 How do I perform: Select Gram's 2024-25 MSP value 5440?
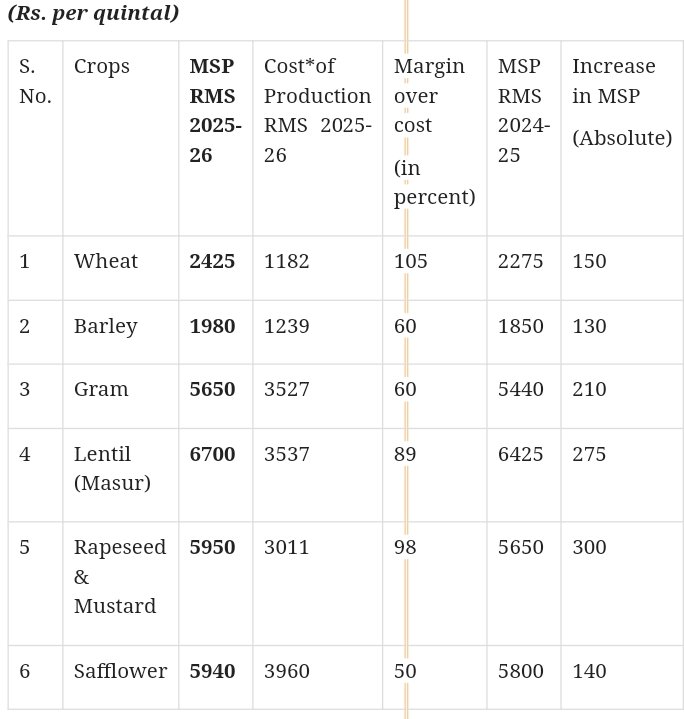[x=521, y=389]
